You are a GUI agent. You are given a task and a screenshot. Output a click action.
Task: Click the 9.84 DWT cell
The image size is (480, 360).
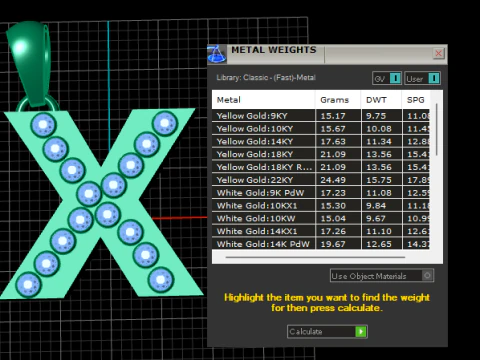click(x=381, y=206)
